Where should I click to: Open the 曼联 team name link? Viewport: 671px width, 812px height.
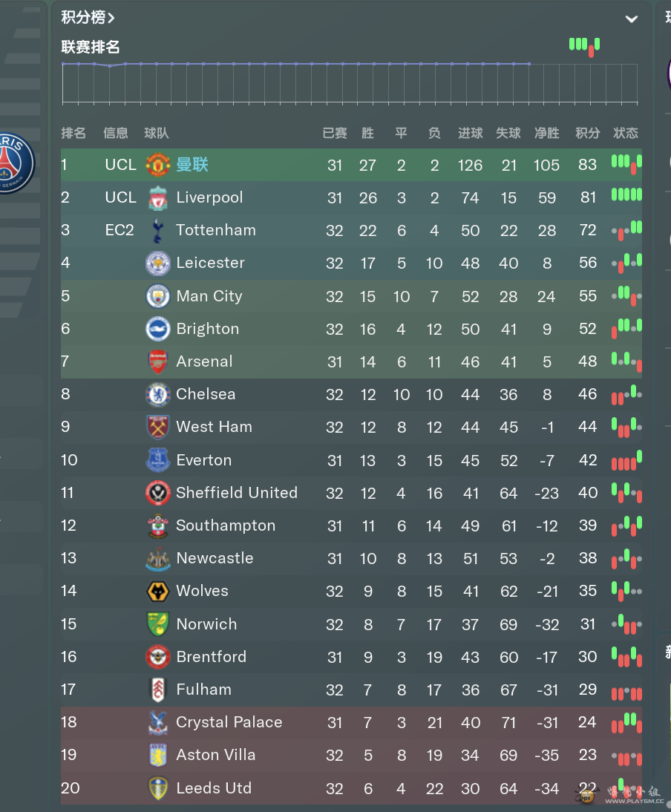[192, 165]
